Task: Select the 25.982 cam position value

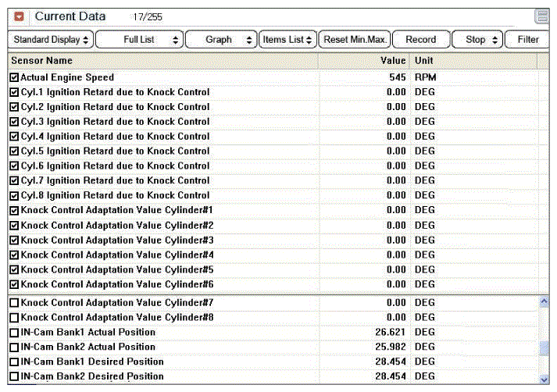Action: tap(390, 347)
